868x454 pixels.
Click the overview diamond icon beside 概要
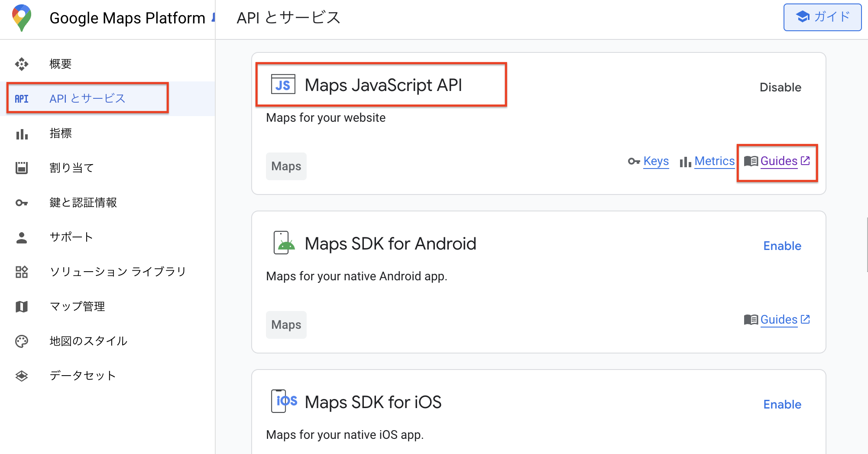22,64
